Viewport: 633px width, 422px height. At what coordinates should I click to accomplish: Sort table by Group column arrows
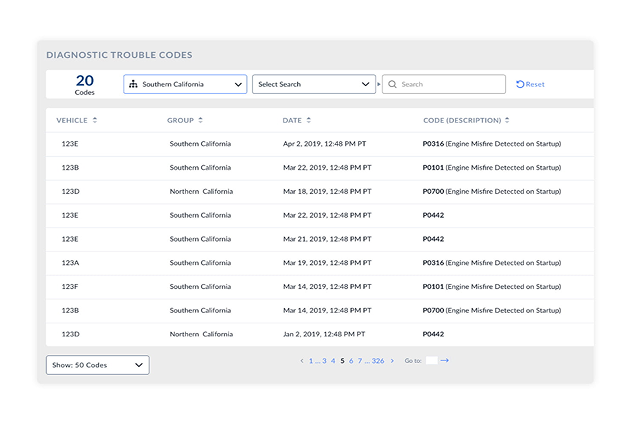point(200,120)
